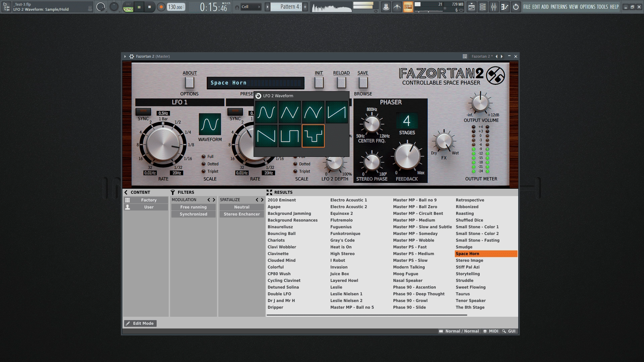The width and height of the screenshot is (644, 362).
Task: Click the circular arrow toolbar icon
Action: (x=516, y=7)
